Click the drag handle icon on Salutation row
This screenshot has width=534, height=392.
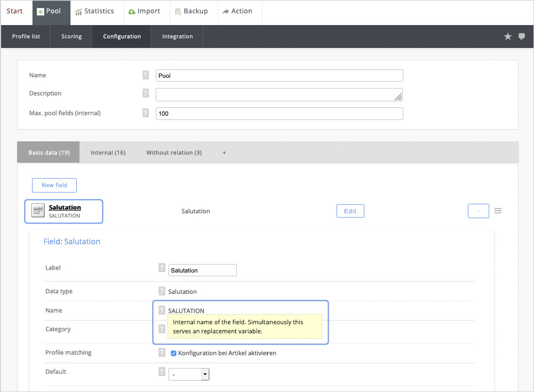[x=498, y=211]
